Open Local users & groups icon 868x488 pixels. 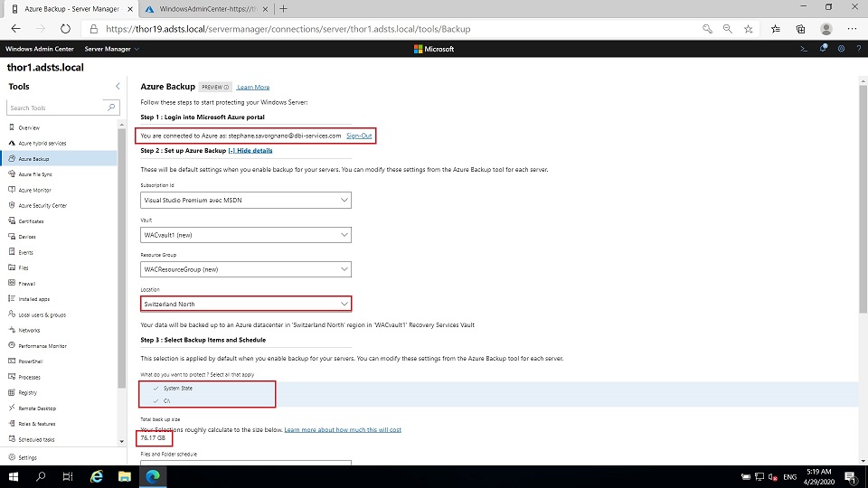coord(12,314)
